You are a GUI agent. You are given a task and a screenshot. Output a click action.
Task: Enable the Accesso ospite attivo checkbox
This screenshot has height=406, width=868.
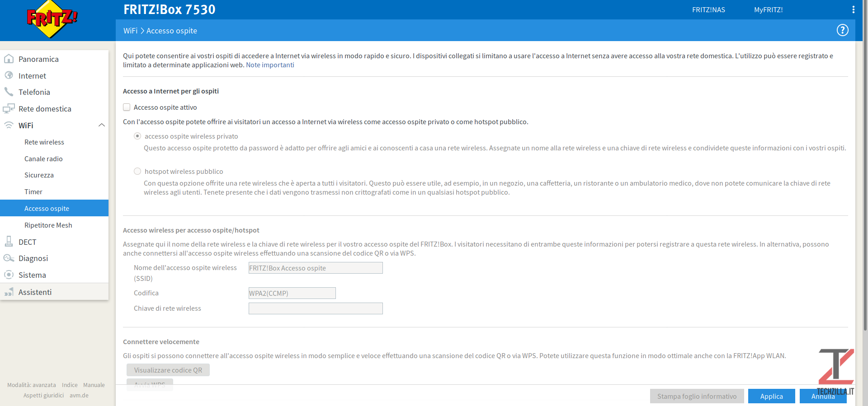pyautogui.click(x=127, y=107)
